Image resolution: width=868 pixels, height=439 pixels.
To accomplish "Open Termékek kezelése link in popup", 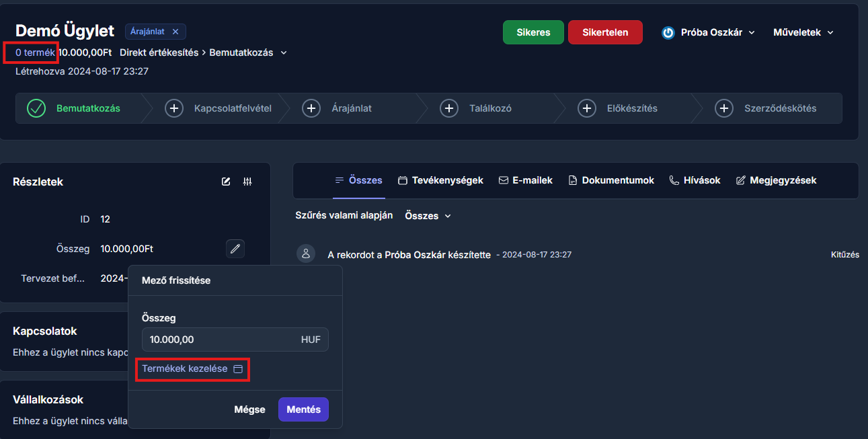I will point(185,368).
